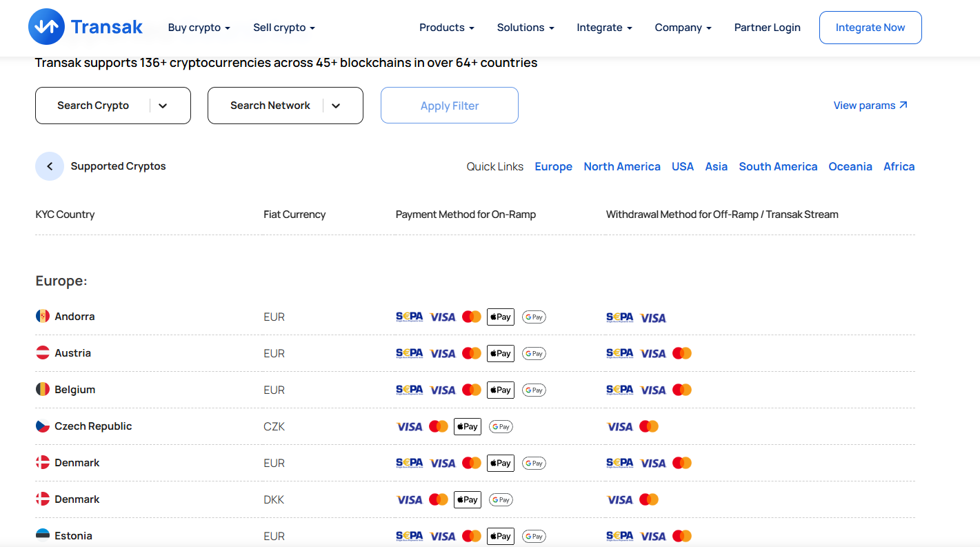Image resolution: width=980 pixels, height=547 pixels.
Task: Click Andorra's off-ramp Visa logo
Action: [653, 317]
